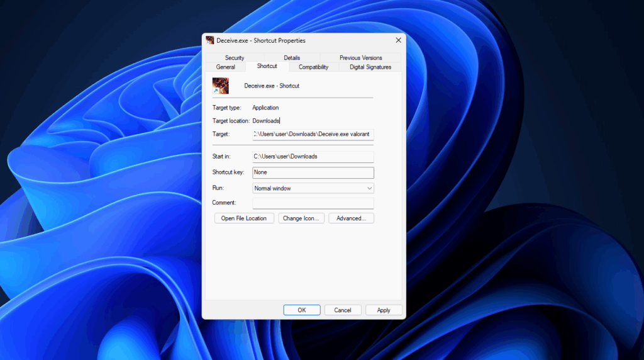Click the Comment: label
The image size is (644, 360).
coord(225,203)
